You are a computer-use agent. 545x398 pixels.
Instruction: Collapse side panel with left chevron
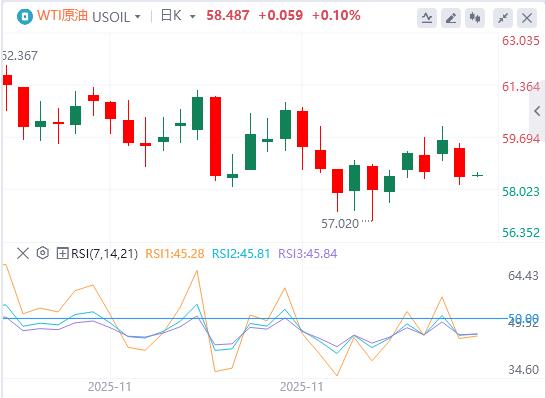click(537, 111)
